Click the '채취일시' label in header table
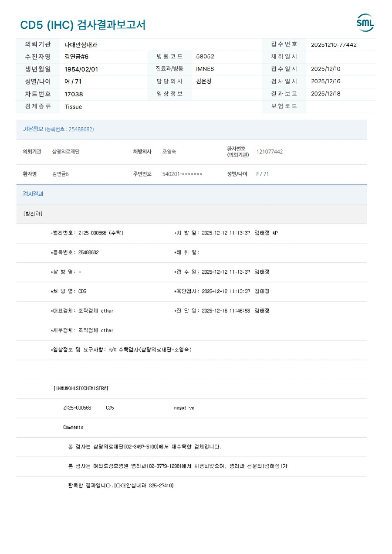 [284, 57]
